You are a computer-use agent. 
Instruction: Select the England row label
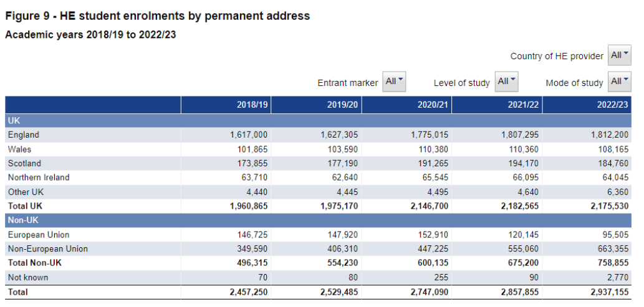24,135
